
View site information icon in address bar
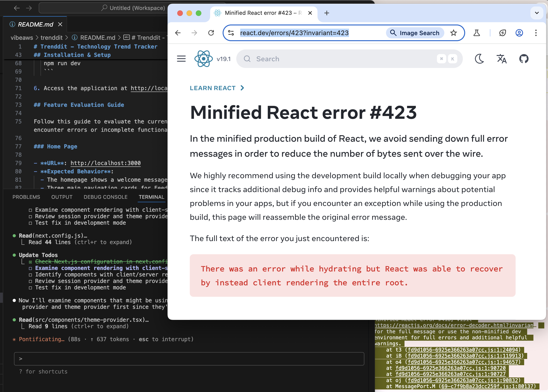(231, 33)
